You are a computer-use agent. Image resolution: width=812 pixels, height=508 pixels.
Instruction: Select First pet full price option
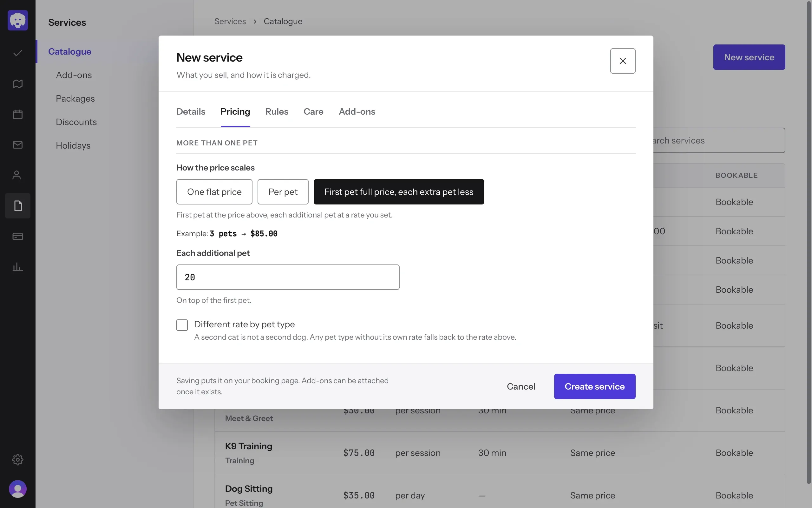click(399, 192)
